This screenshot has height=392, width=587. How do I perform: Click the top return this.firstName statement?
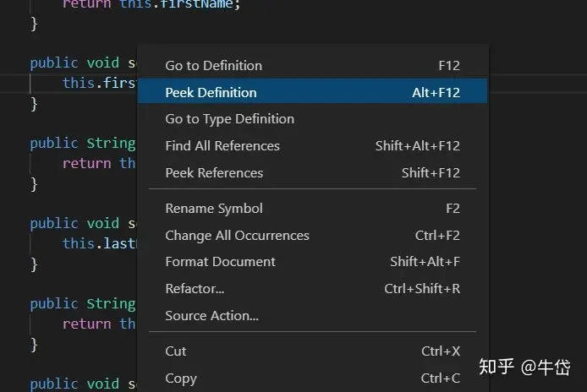coord(151,4)
